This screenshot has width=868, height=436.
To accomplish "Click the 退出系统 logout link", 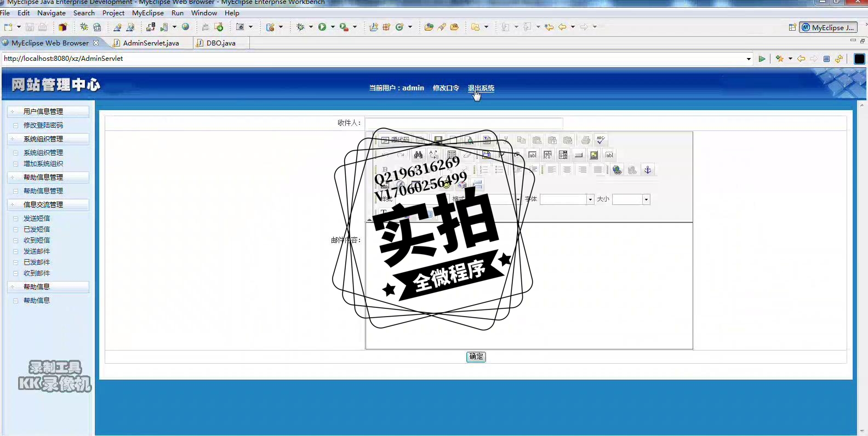I will (481, 88).
